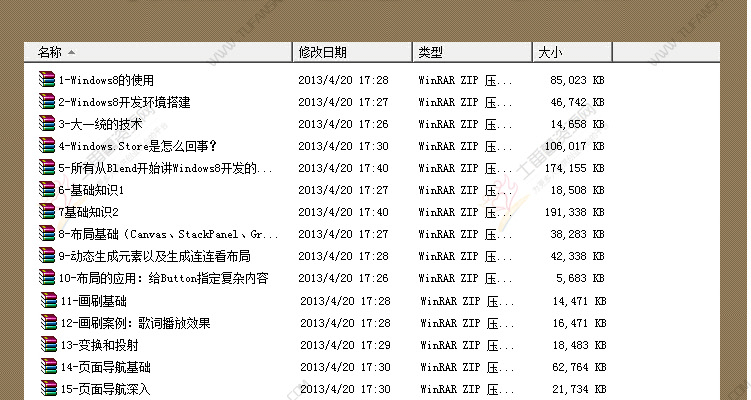
Task: Click the size value 46,742 KB
Action: [577, 102]
